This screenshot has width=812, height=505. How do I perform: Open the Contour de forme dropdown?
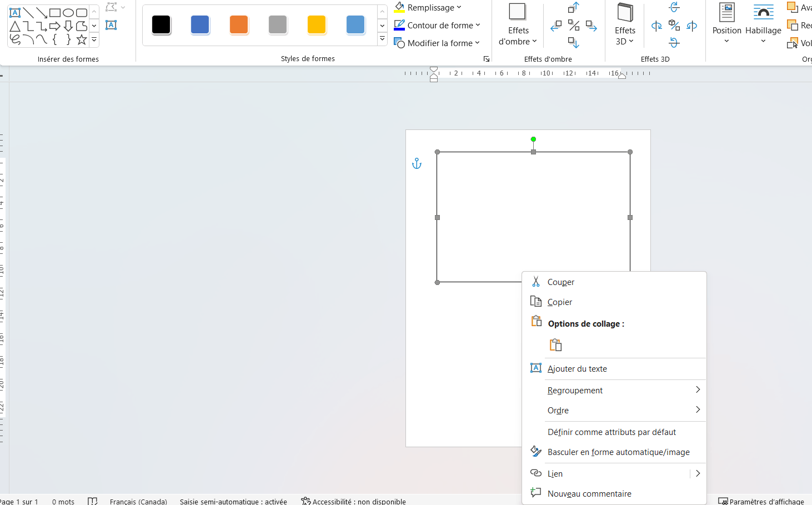tap(437, 26)
